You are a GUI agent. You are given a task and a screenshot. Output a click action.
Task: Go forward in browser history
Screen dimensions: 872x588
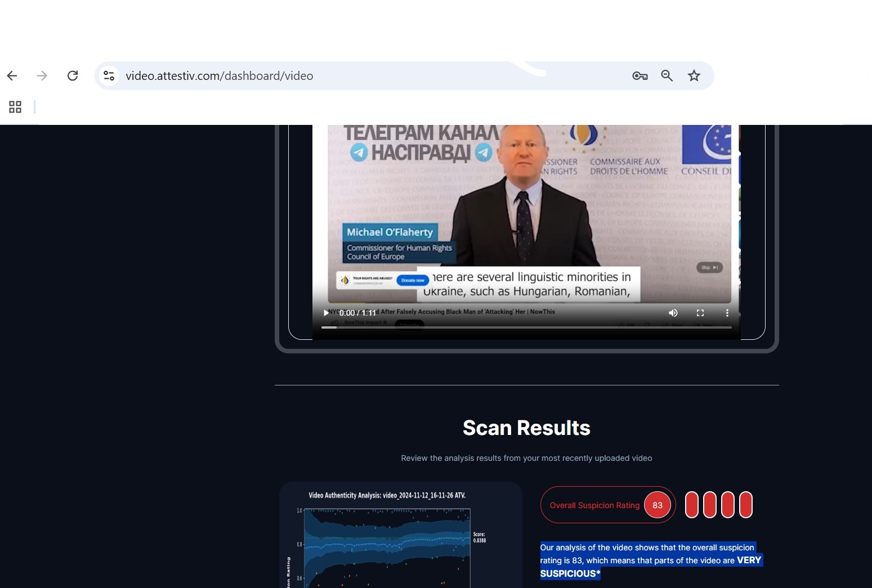pos(42,75)
